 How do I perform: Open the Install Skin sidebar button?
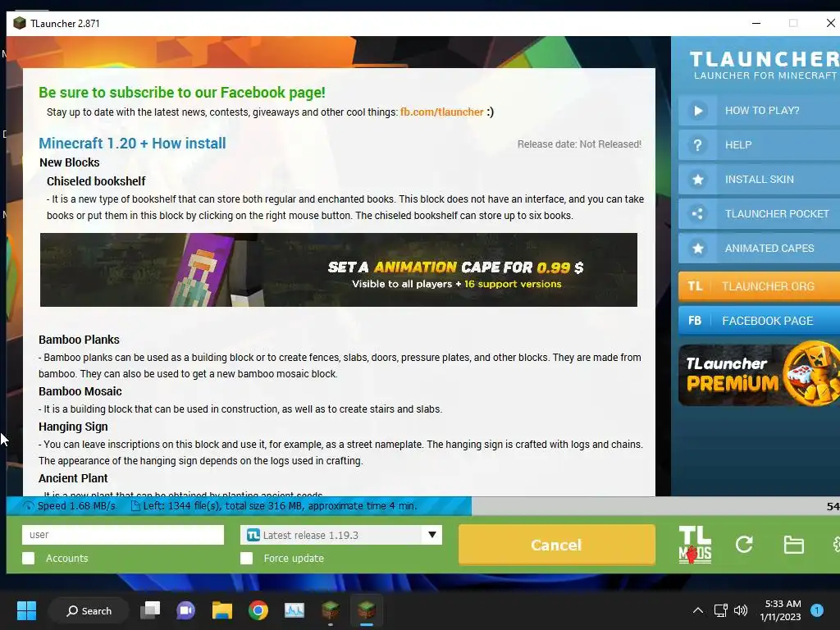coord(759,180)
